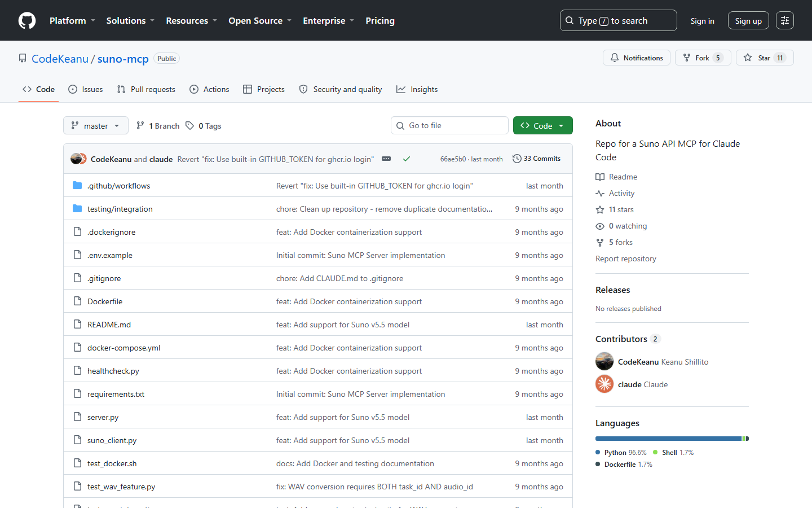Click the Python language bar segment

tap(668, 439)
